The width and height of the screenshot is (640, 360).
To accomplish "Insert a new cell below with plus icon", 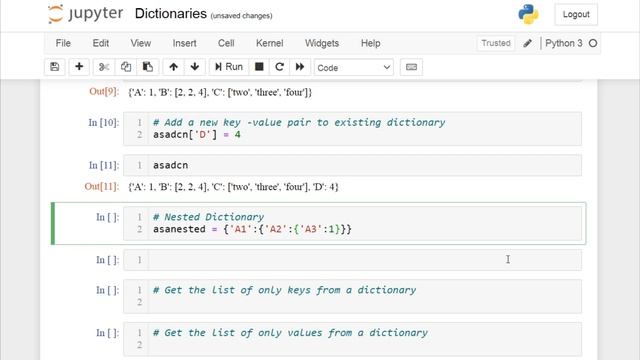I will tap(79, 67).
